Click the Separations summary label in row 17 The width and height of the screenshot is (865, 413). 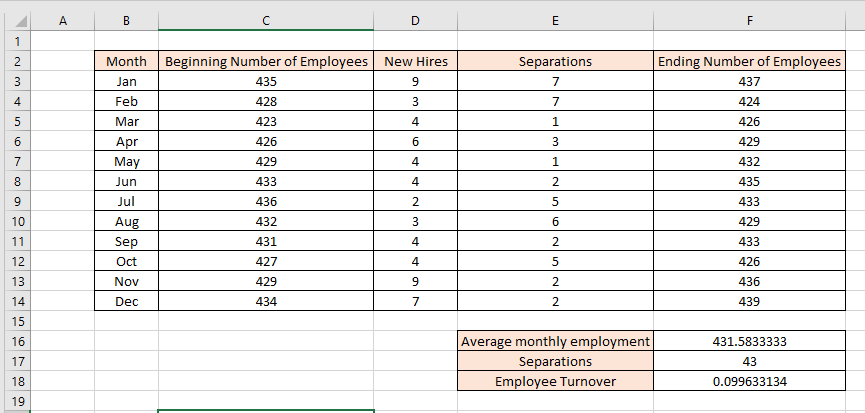click(x=555, y=361)
